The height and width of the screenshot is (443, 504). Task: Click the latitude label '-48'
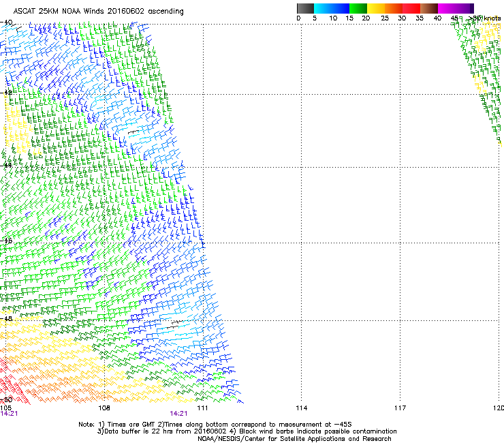[x=6, y=318]
